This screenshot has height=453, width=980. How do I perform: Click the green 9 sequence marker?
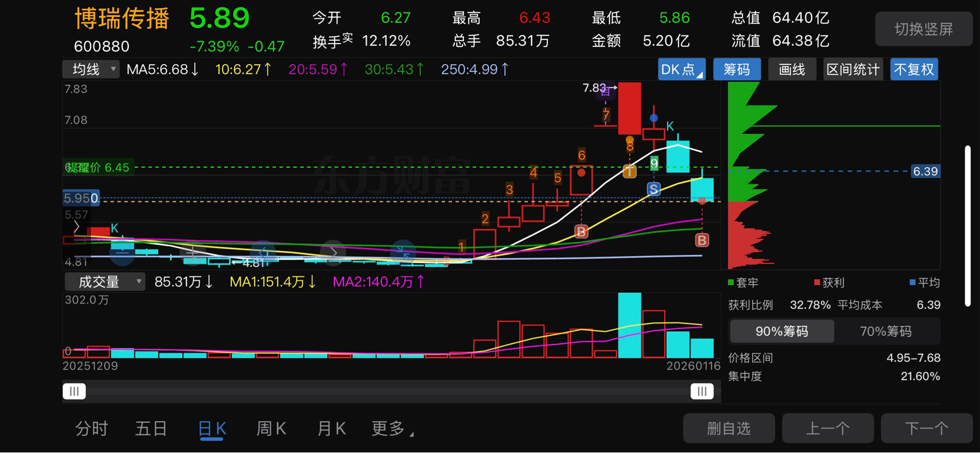(654, 163)
